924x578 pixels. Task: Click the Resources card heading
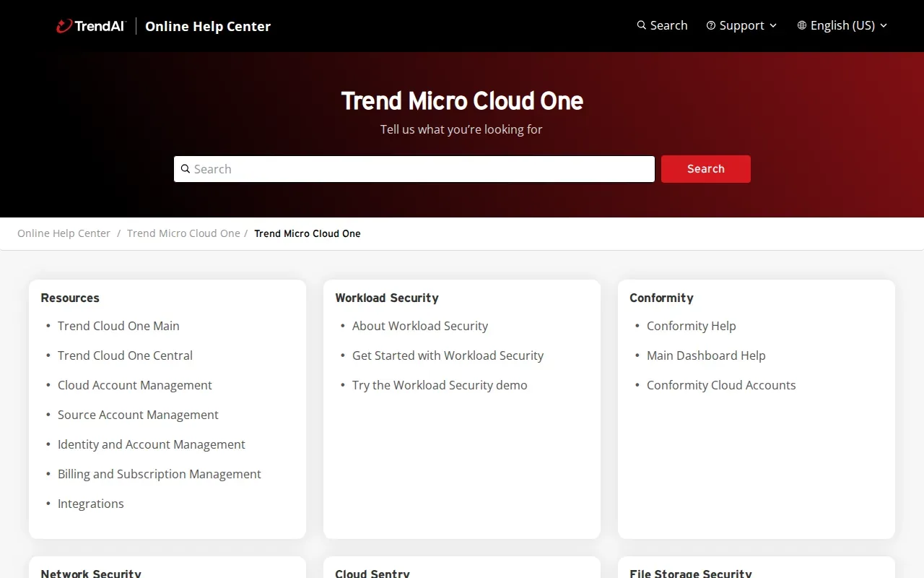click(70, 298)
